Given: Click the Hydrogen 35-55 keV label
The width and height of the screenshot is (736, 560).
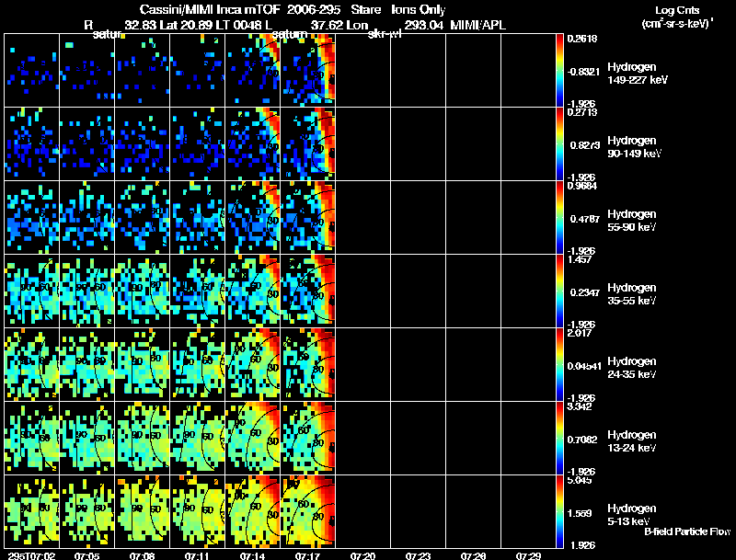Looking at the screenshot, I should tap(630, 294).
